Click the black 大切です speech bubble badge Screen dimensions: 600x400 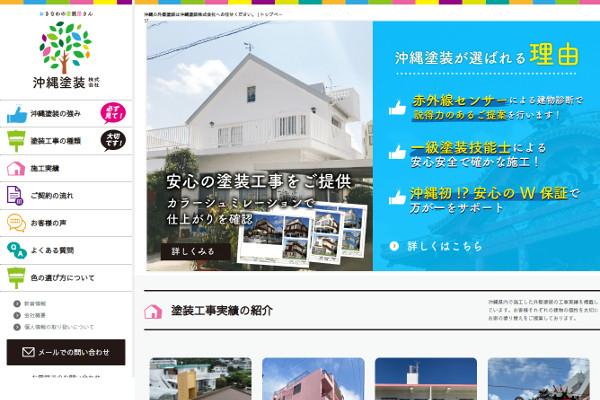click(x=113, y=140)
